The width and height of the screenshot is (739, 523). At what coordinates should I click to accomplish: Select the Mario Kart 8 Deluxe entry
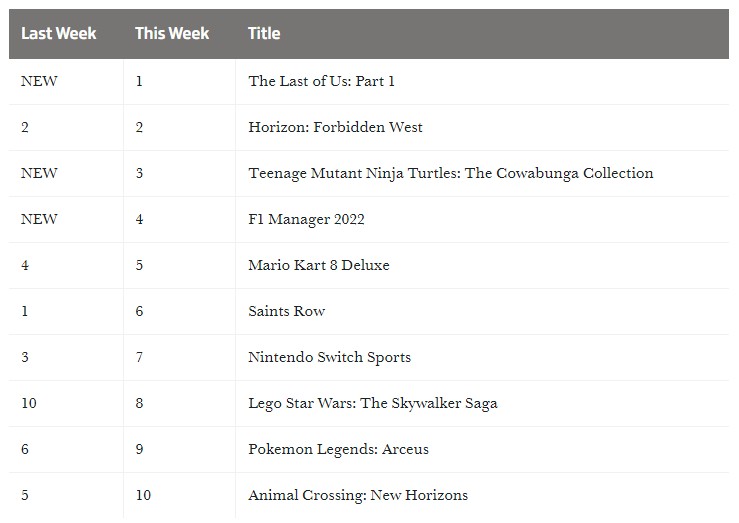(x=318, y=265)
